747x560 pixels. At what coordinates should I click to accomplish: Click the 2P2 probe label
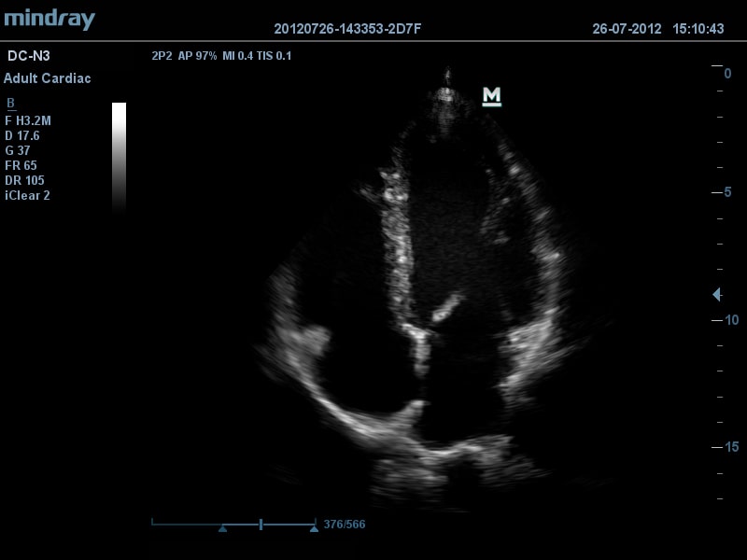click(x=161, y=56)
